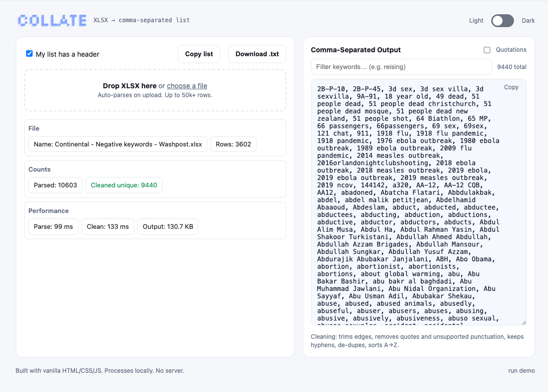Click the 'run demo' link
This screenshot has height=392, width=548.
coord(521,371)
